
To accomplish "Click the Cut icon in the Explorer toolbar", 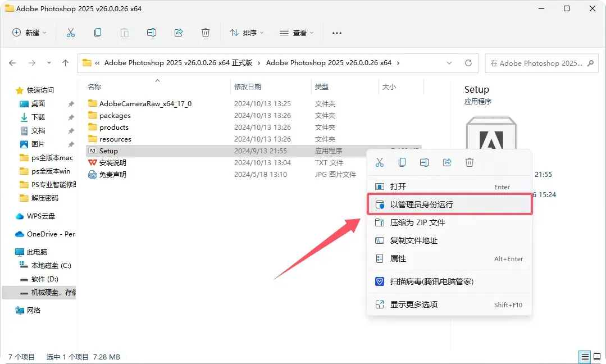I will pyautogui.click(x=71, y=33).
